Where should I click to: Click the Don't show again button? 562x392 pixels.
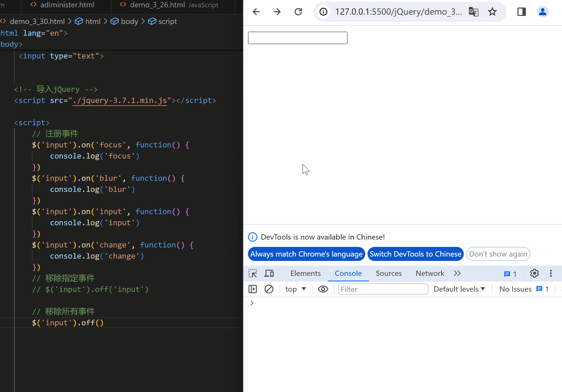498,254
